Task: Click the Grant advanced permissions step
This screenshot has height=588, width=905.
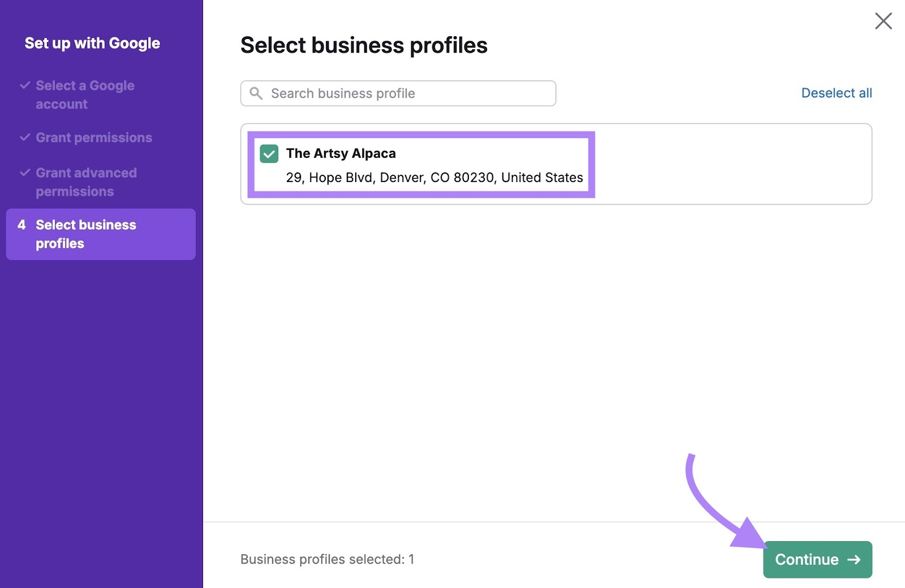Action: pos(86,181)
